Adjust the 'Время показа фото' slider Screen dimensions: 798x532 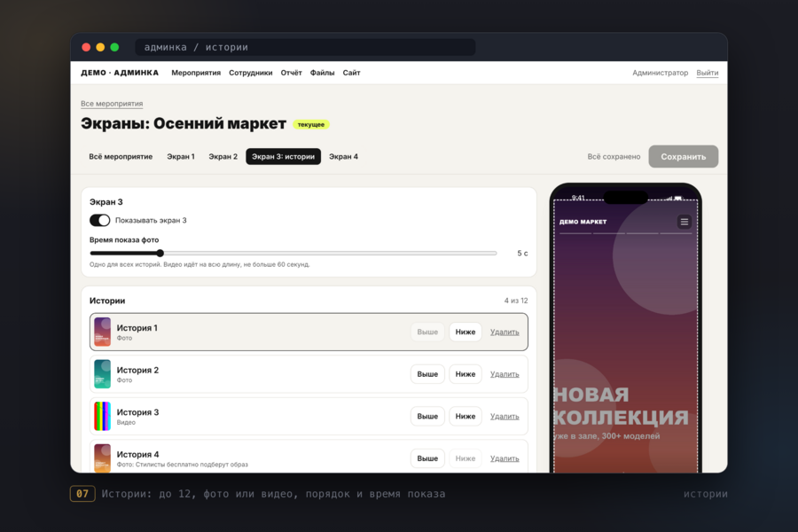(293, 253)
